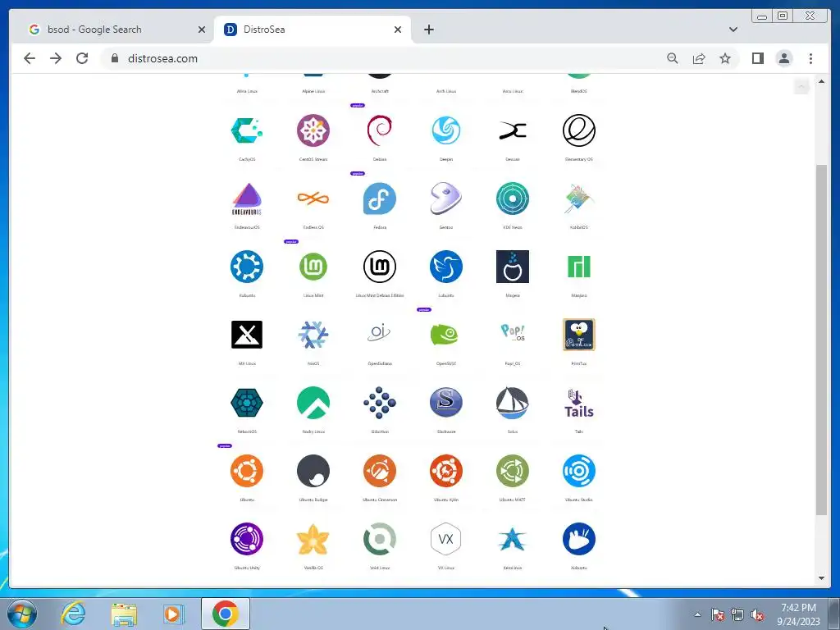Open the Chrome three-dot menu
840x630 pixels.
[x=810, y=58]
